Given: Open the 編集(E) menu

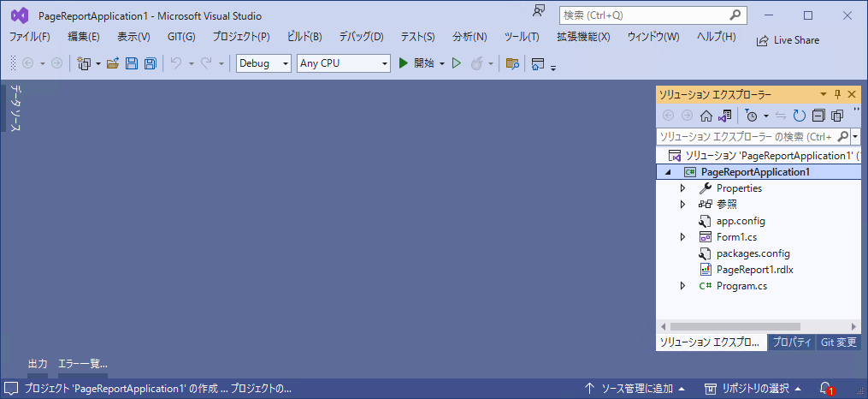Looking at the screenshot, I should (84, 37).
